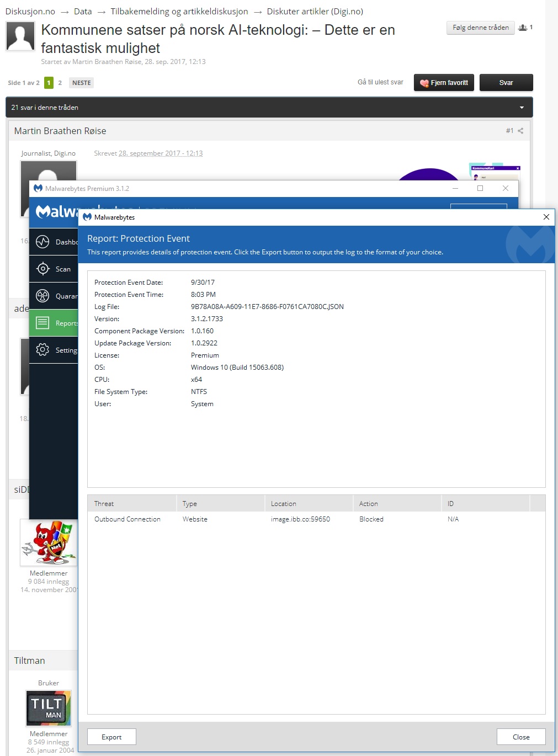Open post number #1 permalink
This screenshot has width=558, height=756.
[x=509, y=131]
